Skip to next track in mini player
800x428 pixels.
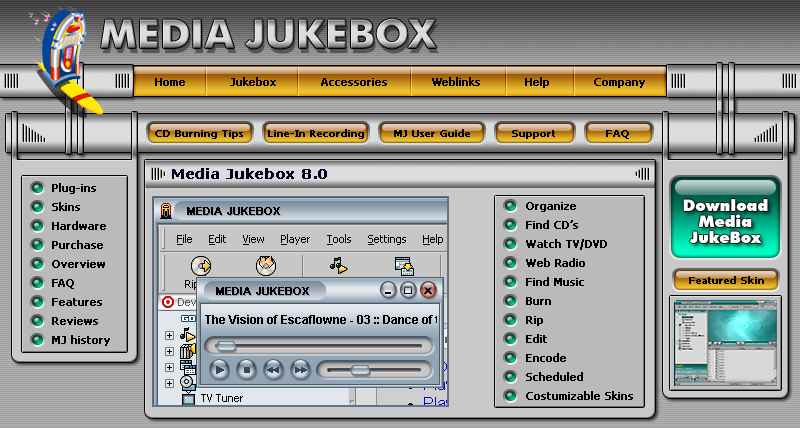click(x=301, y=370)
